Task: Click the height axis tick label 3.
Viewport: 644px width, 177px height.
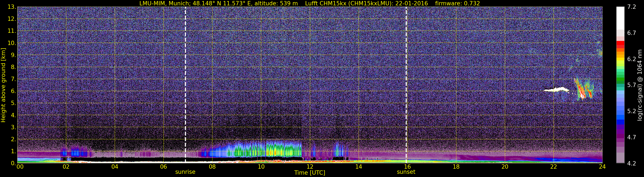Action: [x=13, y=127]
